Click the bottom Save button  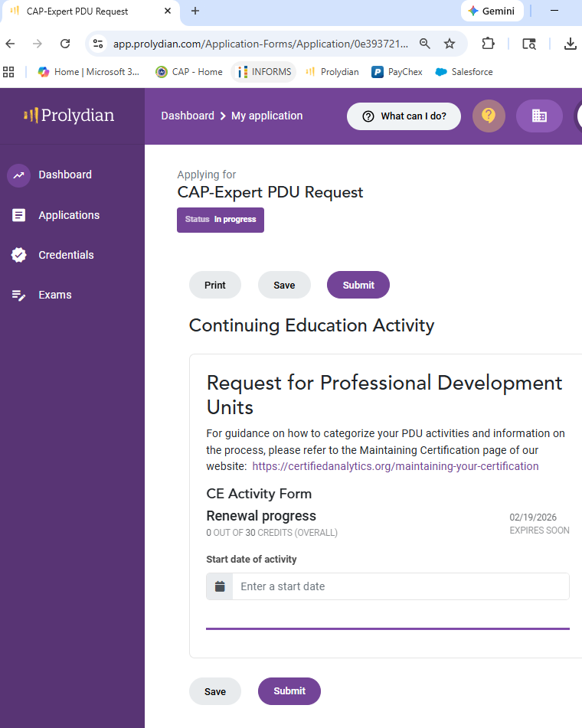pos(215,691)
